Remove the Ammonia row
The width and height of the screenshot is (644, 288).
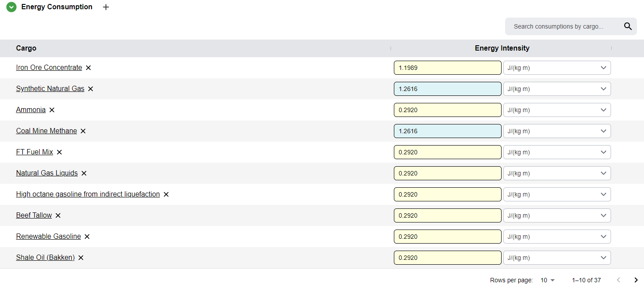[x=52, y=110]
